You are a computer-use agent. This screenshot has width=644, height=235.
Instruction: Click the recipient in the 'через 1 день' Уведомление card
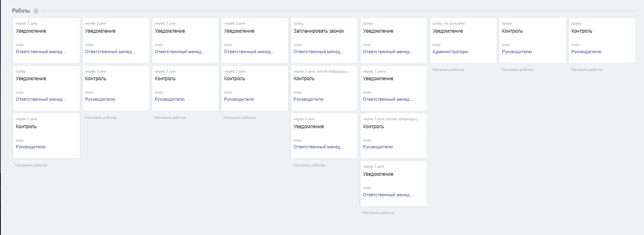(x=388, y=99)
